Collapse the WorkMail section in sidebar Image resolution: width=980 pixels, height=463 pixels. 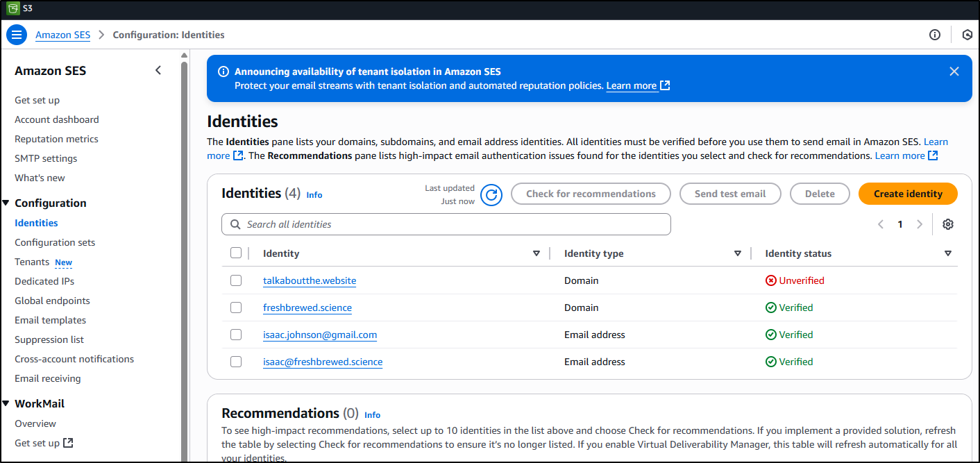tap(6, 404)
